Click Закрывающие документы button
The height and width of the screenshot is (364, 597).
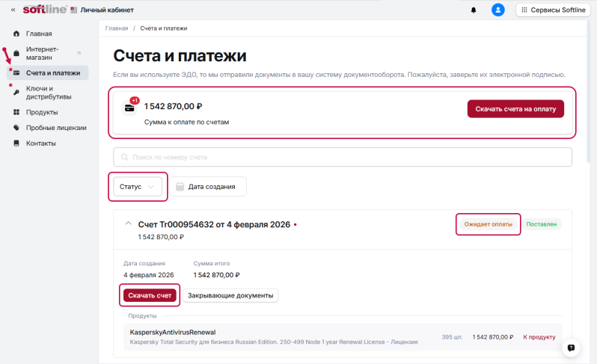point(230,295)
